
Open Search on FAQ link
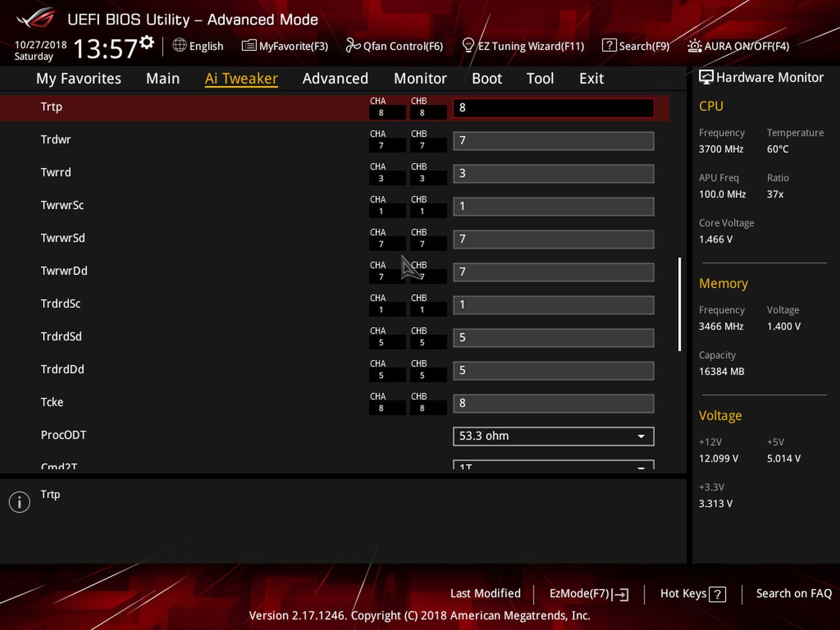click(x=794, y=593)
